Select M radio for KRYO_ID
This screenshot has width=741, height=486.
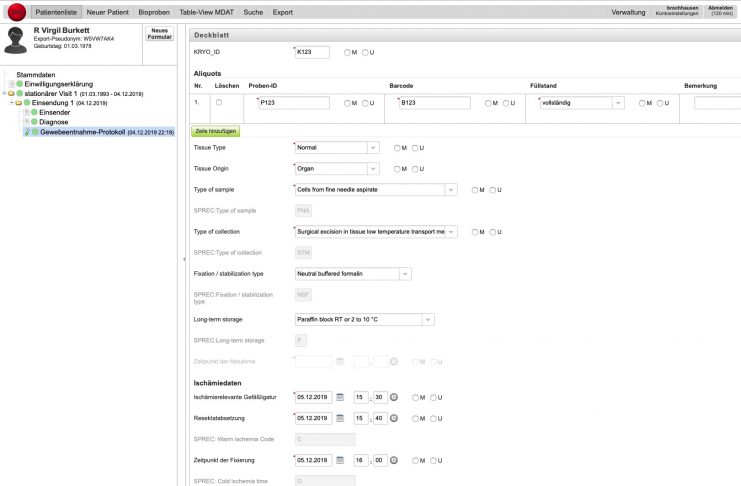347,52
